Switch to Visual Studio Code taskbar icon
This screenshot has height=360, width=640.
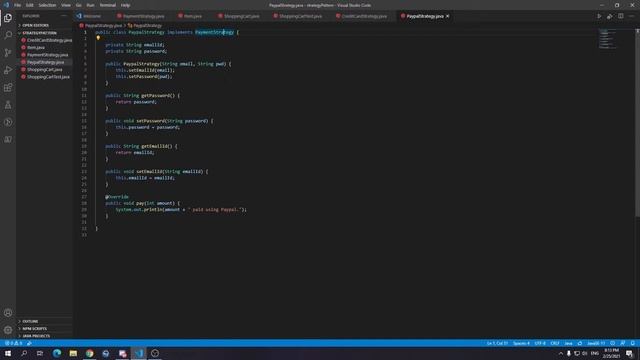coord(139,353)
